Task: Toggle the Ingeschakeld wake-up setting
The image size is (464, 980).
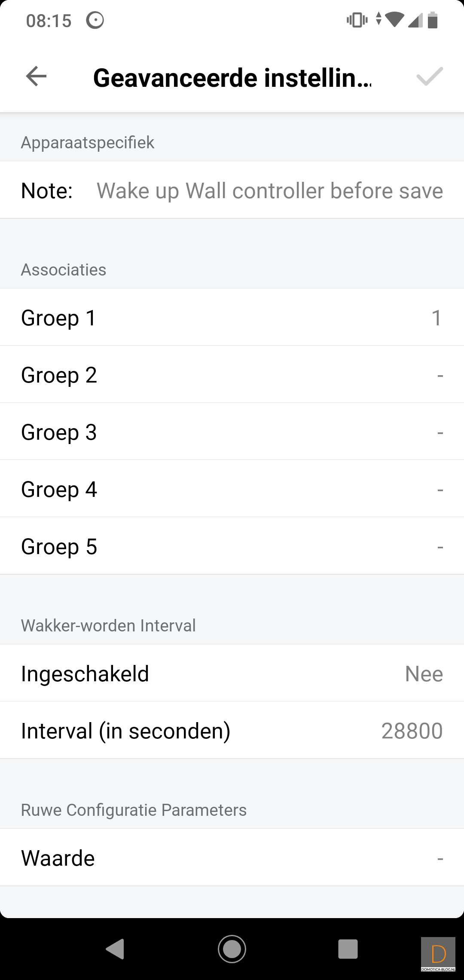Action: [232, 674]
